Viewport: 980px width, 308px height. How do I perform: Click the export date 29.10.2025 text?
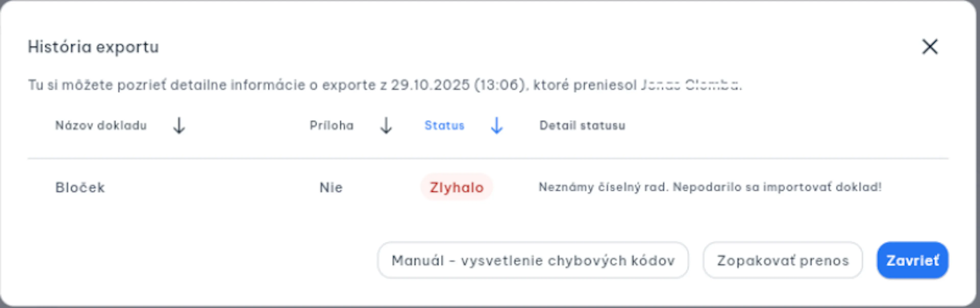pos(430,85)
